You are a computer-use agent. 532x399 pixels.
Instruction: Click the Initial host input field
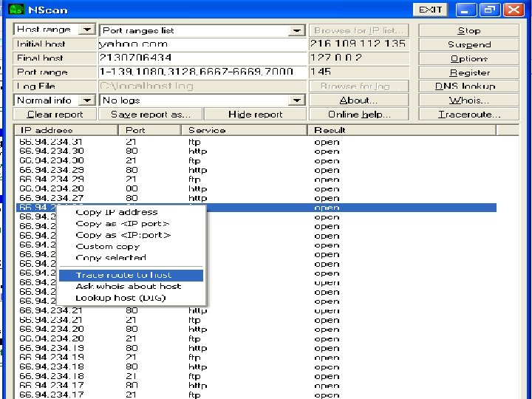tap(202, 44)
